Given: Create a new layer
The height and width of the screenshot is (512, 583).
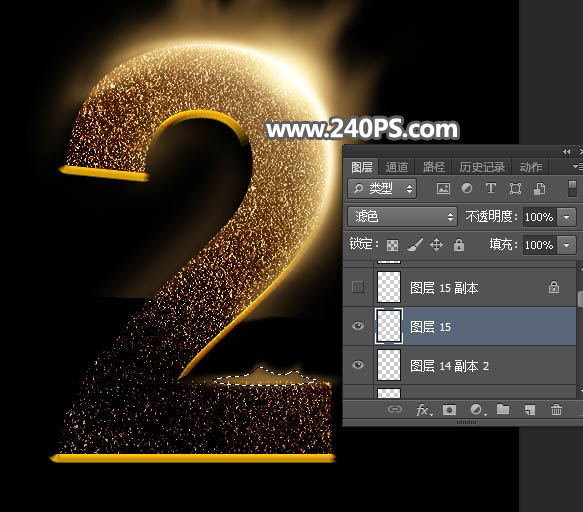Looking at the screenshot, I should (529, 410).
